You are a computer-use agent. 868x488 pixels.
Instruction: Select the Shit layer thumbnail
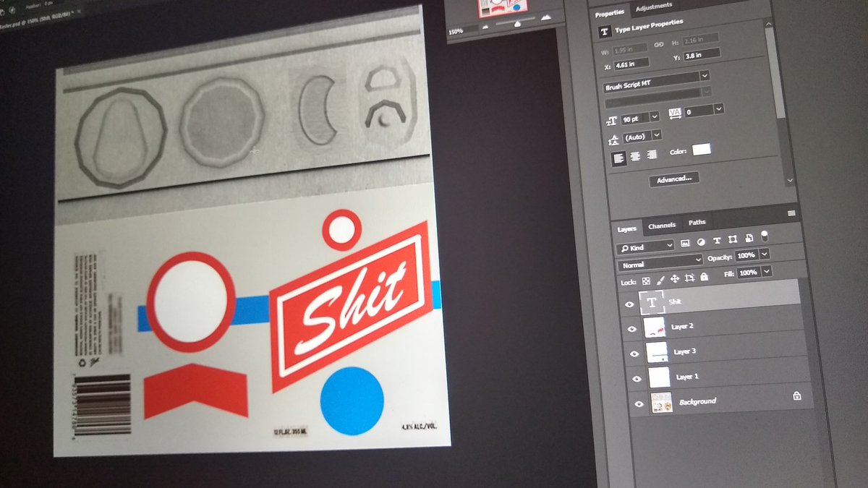coord(652,302)
